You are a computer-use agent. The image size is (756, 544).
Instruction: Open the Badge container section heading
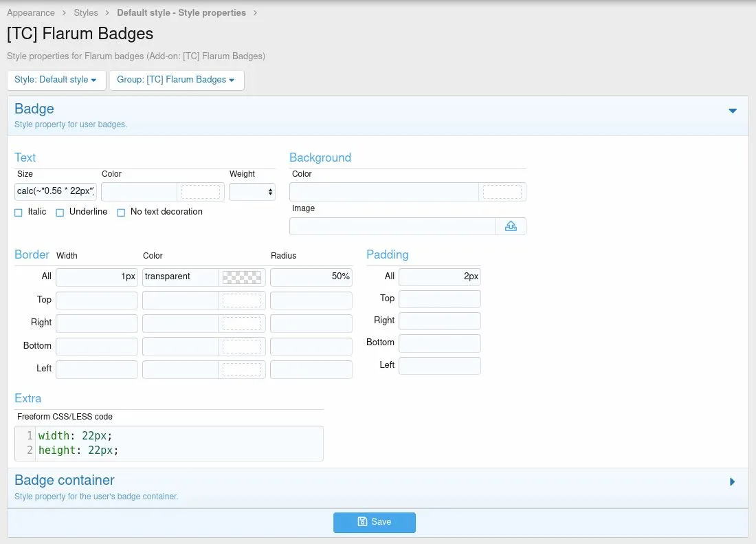point(65,480)
